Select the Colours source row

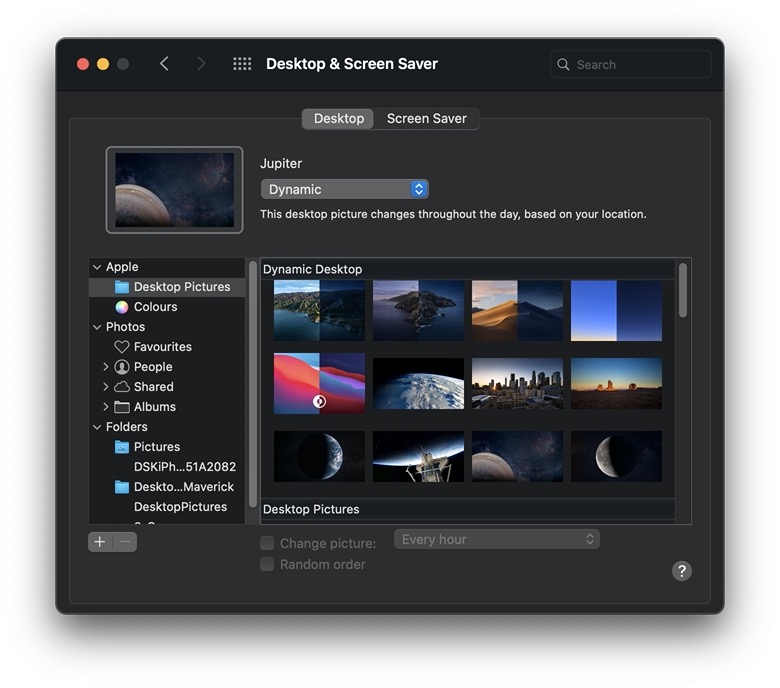167,307
